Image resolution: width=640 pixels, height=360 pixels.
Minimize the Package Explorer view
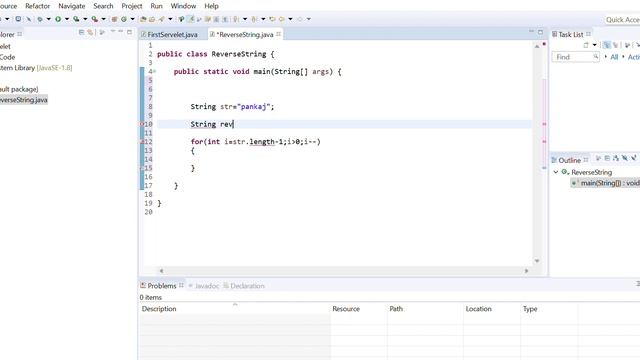(x=121, y=31)
